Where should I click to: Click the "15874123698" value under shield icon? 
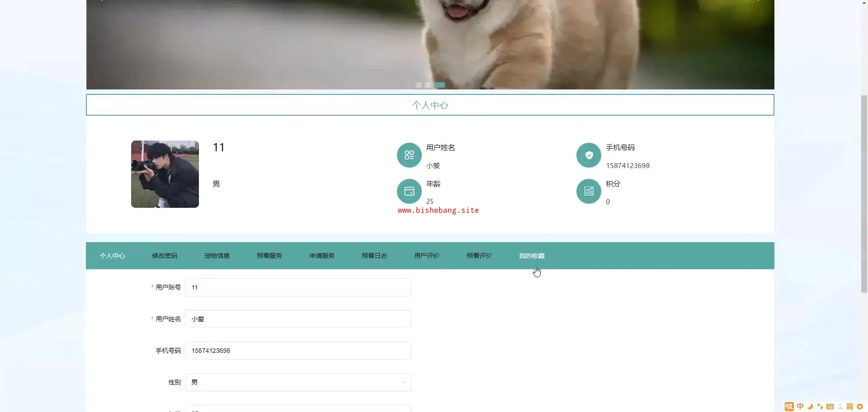point(627,166)
